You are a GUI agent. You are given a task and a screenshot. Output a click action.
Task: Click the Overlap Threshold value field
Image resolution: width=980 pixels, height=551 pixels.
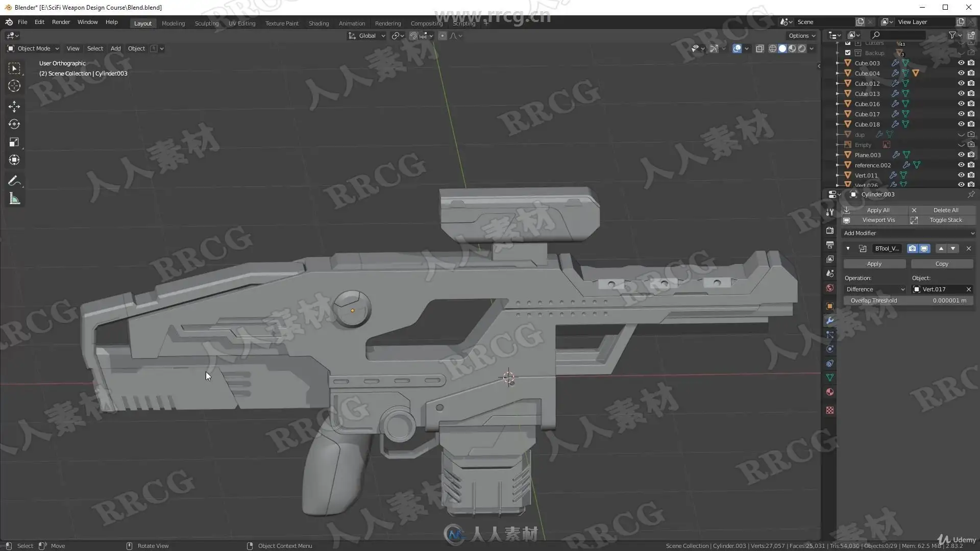click(908, 300)
